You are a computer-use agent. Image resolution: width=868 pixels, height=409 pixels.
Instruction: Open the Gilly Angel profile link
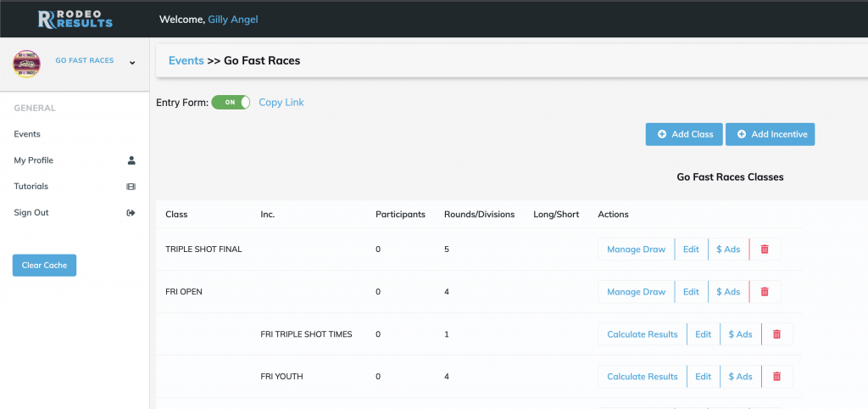(x=233, y=20)
